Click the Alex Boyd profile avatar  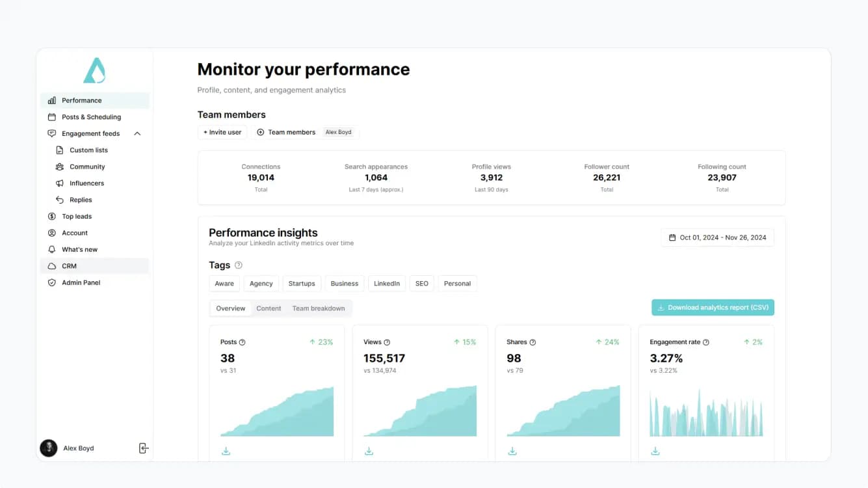49,448
